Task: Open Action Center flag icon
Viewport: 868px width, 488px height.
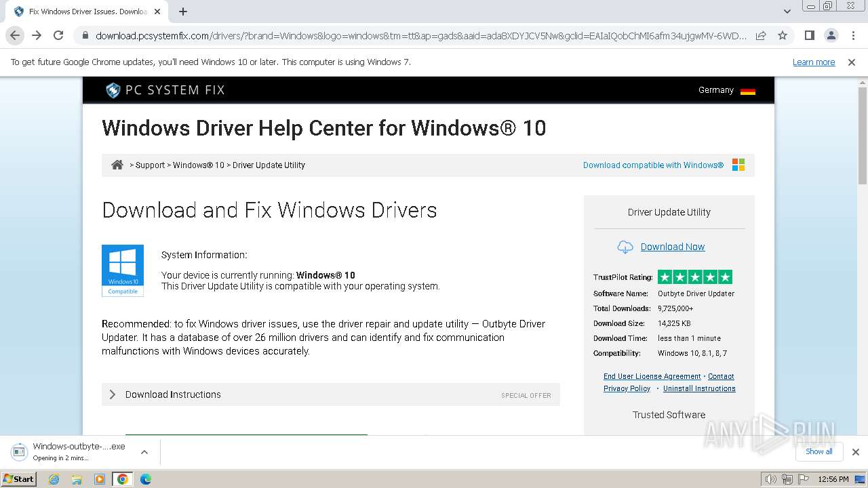Action: tap(803, 479)
